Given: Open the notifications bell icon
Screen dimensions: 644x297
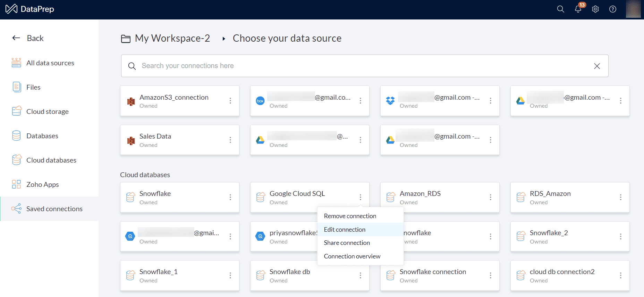Looking at the screenshot, I should (x=578, y=9).
